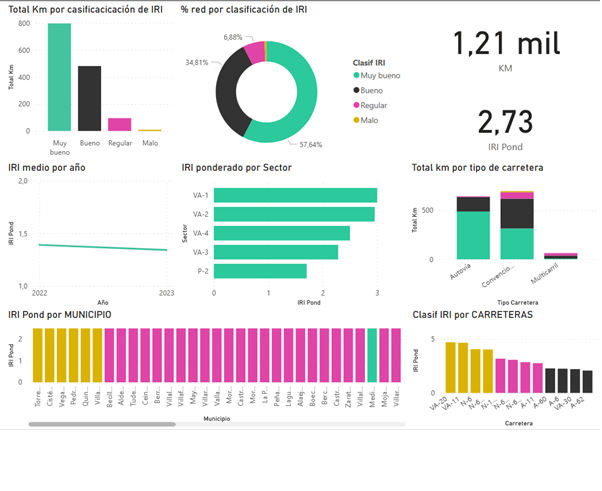Select the pink 6,88% donut slice
This screenshot has height=491, width=602.
tap(254, 51)
